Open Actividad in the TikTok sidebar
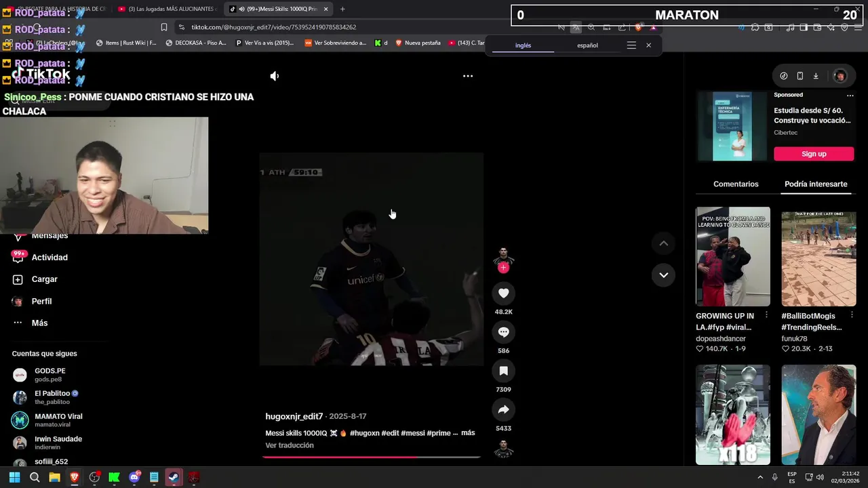Screen dimensions: 868x488 point(40,258)
